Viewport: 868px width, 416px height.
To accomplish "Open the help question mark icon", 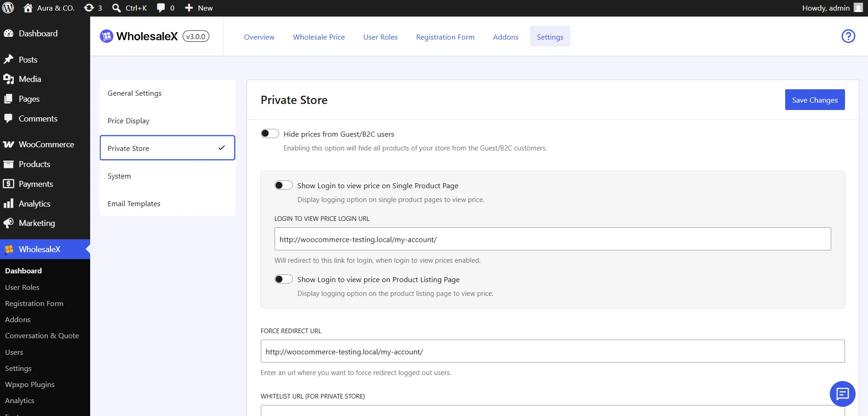I will tap(848, 36).
